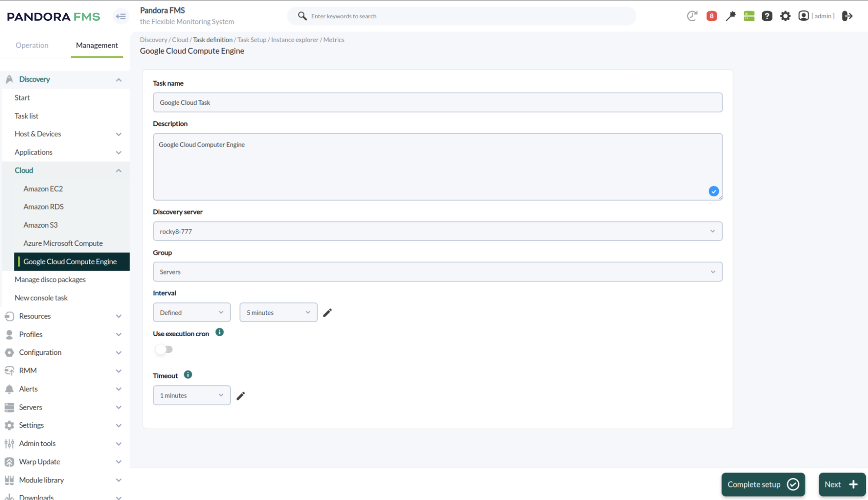
Task: Open the settings gear in the header
Action: [785, 16]
